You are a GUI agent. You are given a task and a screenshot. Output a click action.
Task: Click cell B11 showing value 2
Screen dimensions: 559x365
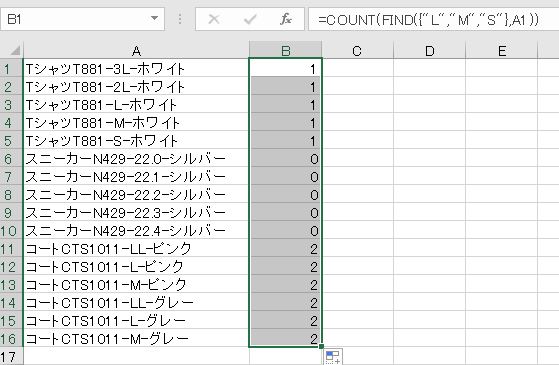click(286, 248)
